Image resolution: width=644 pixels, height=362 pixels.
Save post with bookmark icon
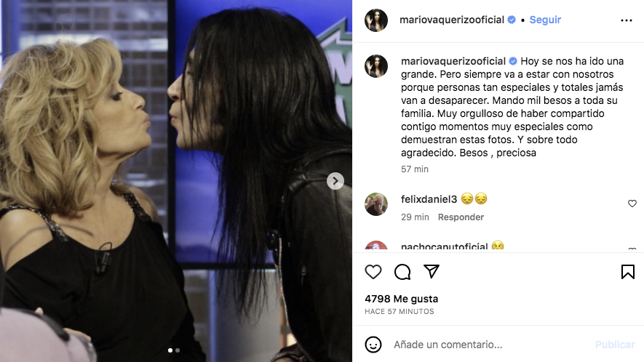(627, 272)
